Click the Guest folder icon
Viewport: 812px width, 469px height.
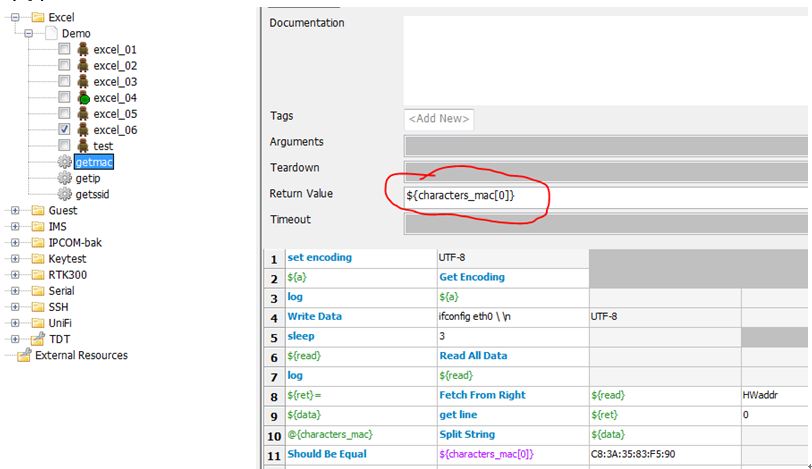tap(38, 211)
